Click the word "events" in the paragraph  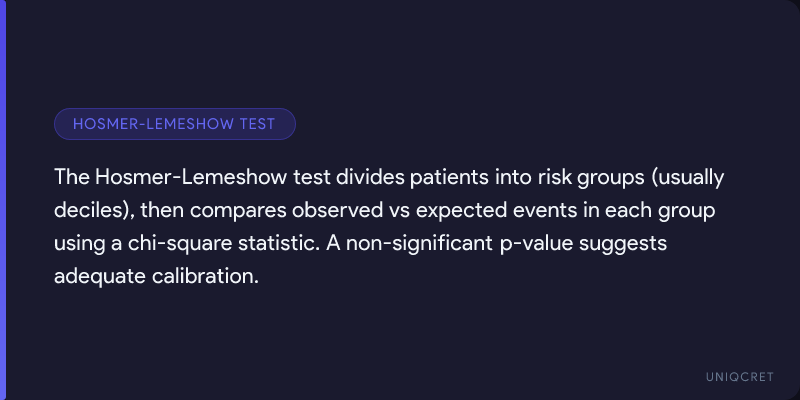point(530,211)
